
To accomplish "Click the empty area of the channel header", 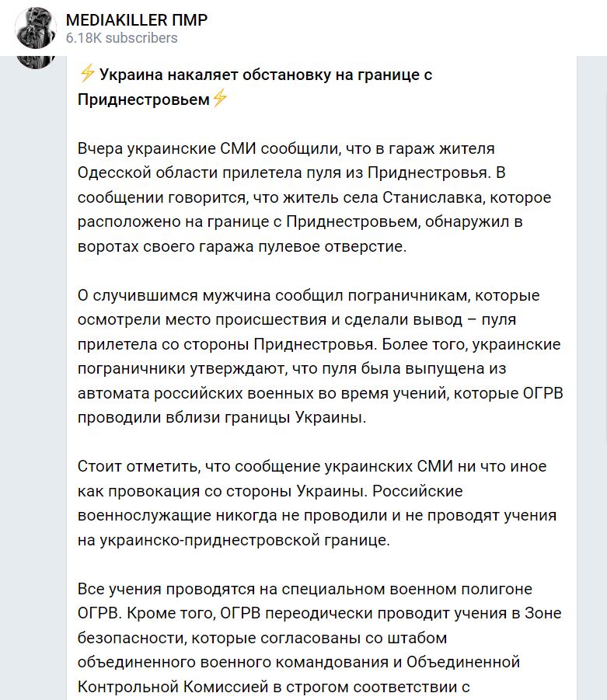I will [402, 28].
